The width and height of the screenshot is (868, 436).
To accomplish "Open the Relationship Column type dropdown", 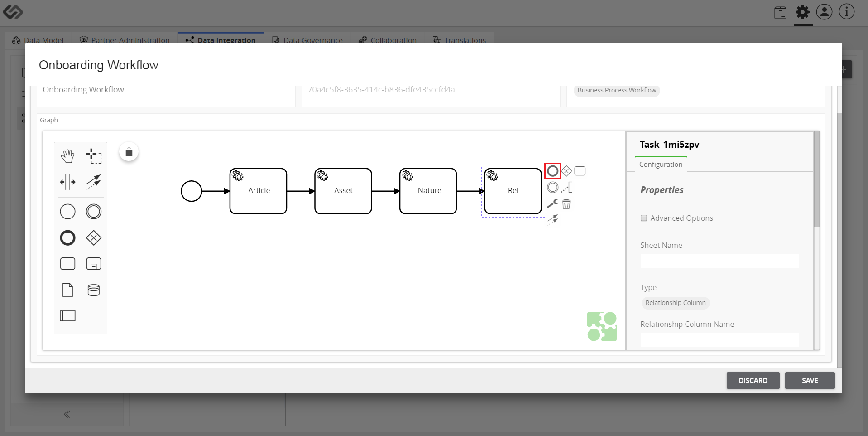I will click(x=676, y=303).
